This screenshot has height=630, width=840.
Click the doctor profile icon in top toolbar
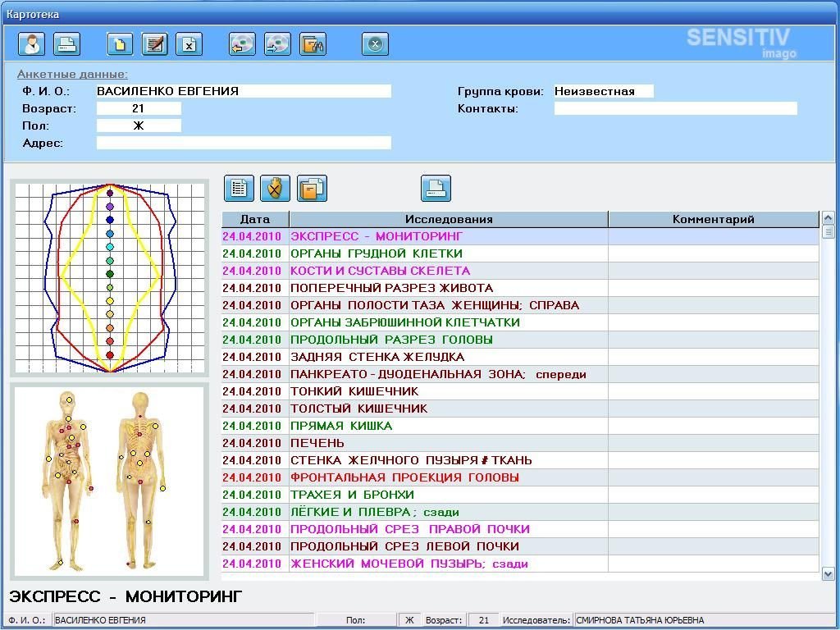coord(32,43)
